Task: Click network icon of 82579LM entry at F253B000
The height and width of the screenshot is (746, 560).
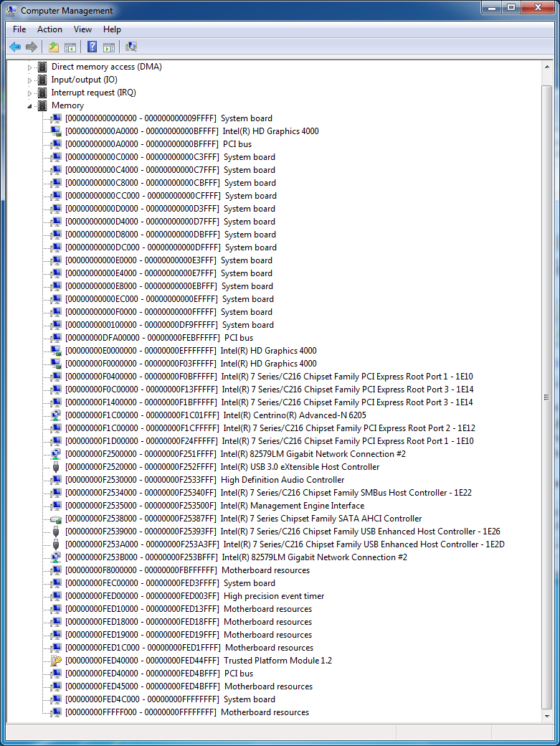Action: tap(56, 557)
